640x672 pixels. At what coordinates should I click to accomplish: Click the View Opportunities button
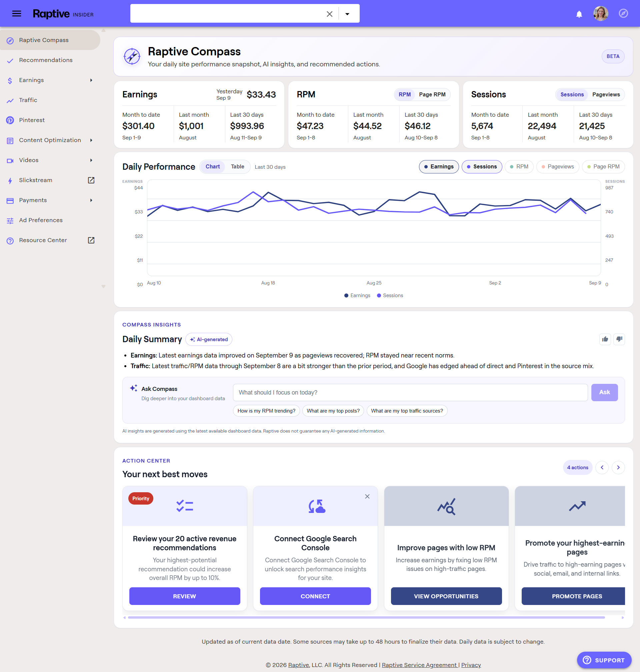point(446,596)
